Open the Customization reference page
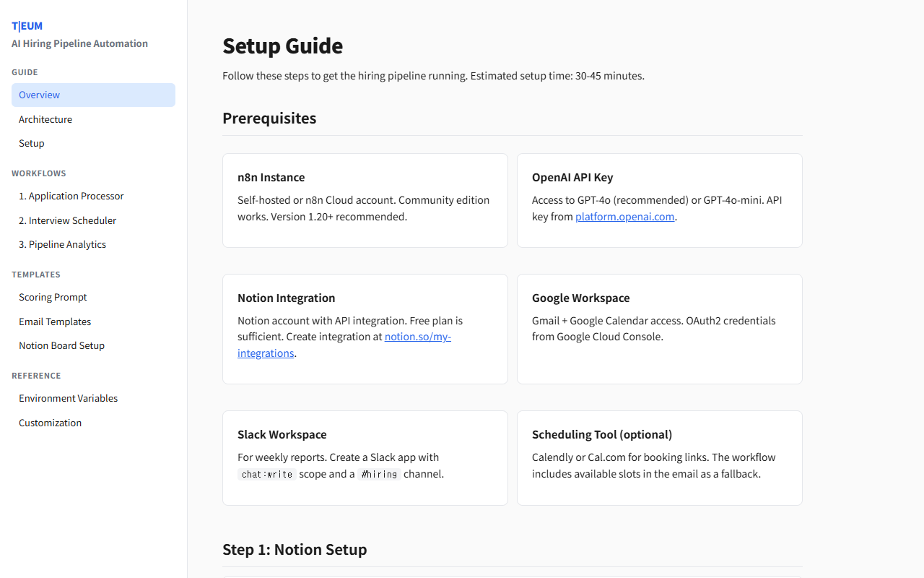Viewport: 924px width, 578px height. (x=50, y=423)
